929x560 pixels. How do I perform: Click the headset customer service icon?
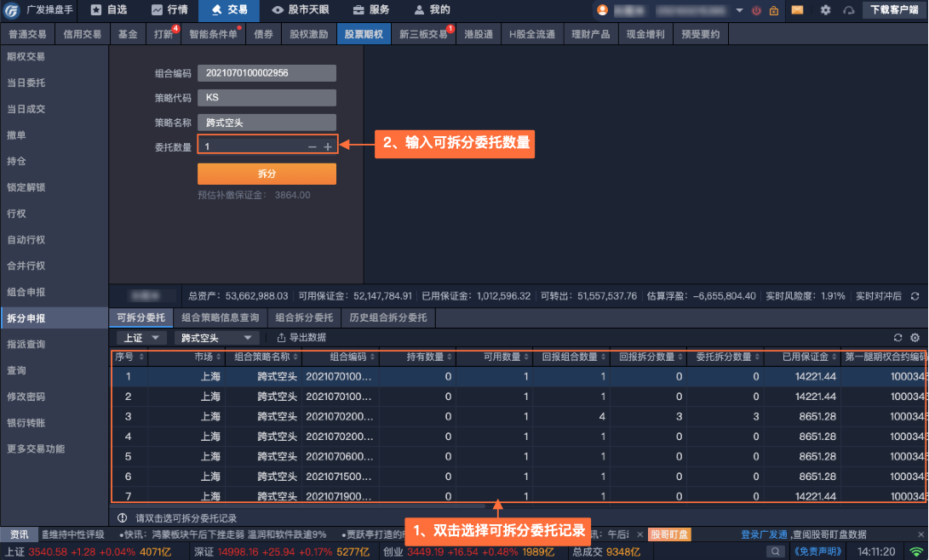click(849, 10)
